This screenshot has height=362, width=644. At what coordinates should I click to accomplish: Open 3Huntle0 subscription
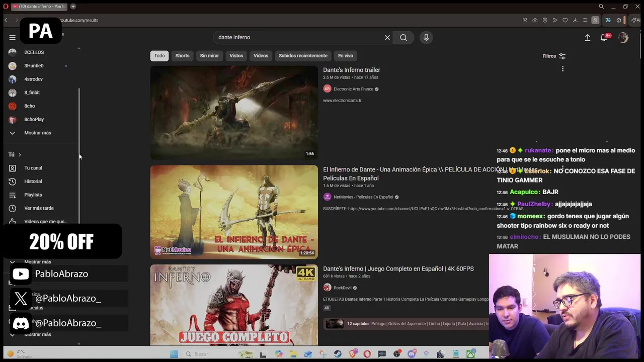(x=34, y=66)
